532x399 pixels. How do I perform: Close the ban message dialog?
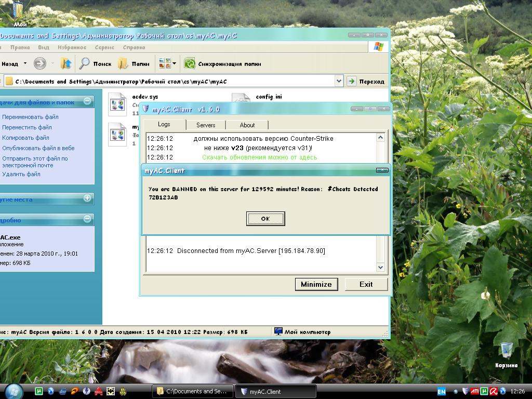382,170
